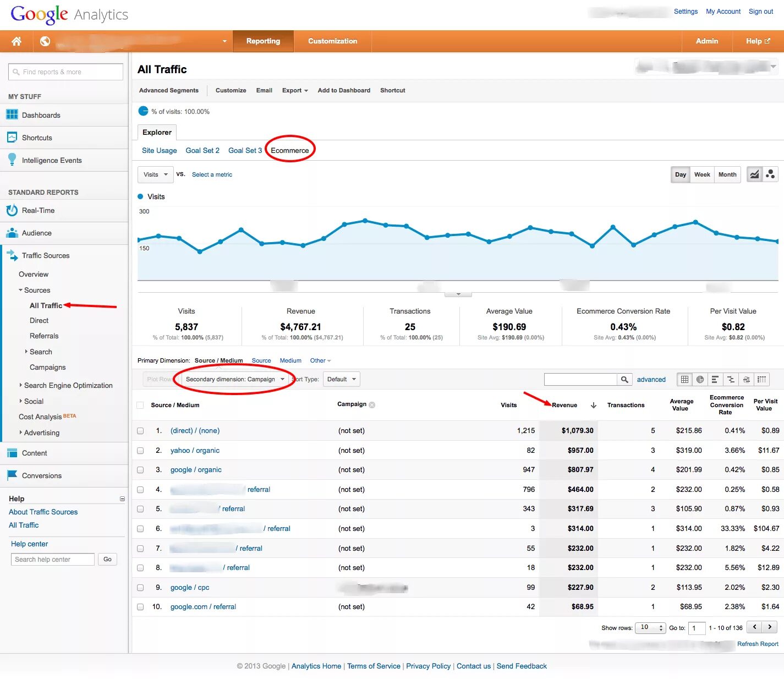Go to the Home icon in orange bar
This screenshot has height=679, width=784.
coord(17,41)
